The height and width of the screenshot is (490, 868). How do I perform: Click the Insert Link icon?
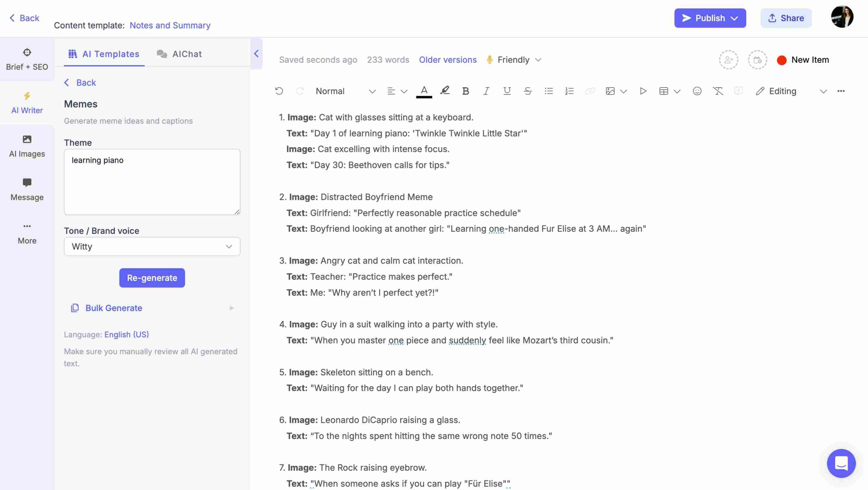[590, 91]
